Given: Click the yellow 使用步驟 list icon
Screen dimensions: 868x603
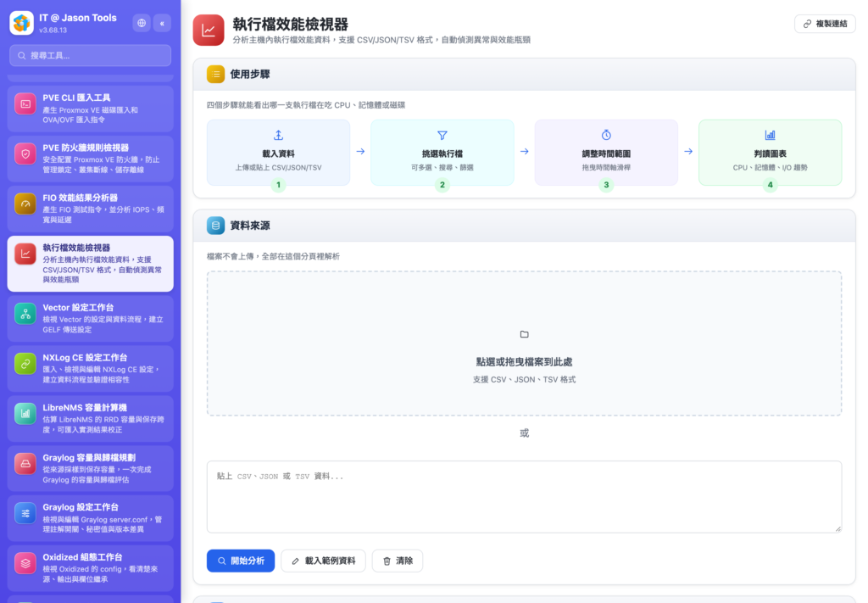Looking at the screenshot, I should [x=215, y=74].
